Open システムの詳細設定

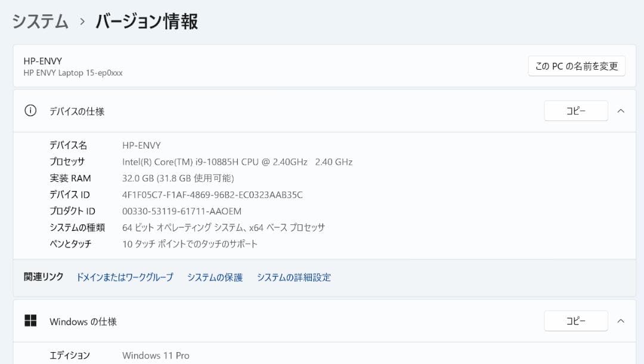pyautogui.click(x=295, y=277)
